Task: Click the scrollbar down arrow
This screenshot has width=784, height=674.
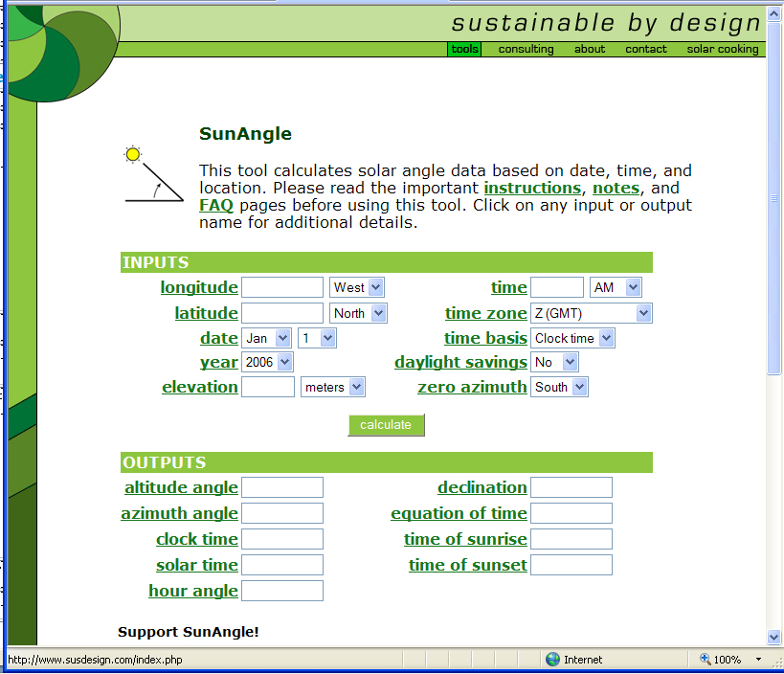Action: pos(774,637)
